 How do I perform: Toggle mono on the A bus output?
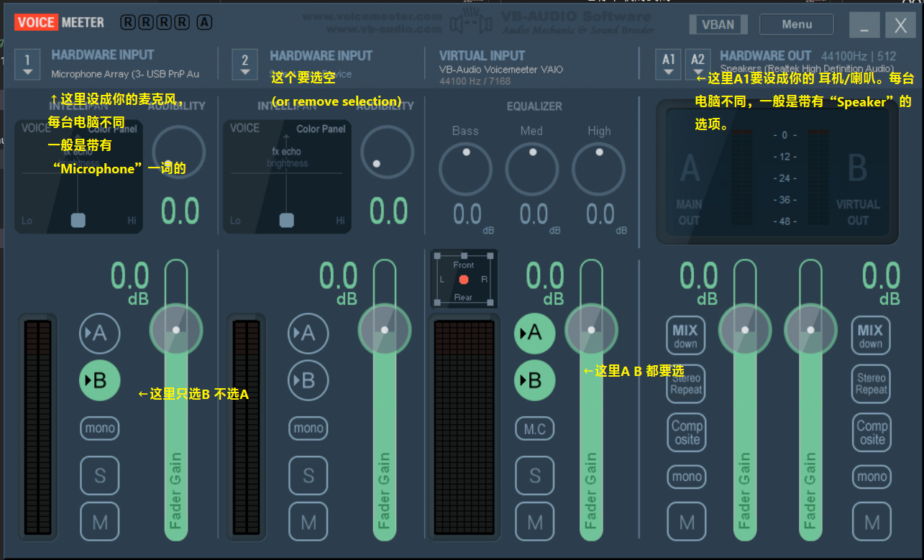click(686, 477)
